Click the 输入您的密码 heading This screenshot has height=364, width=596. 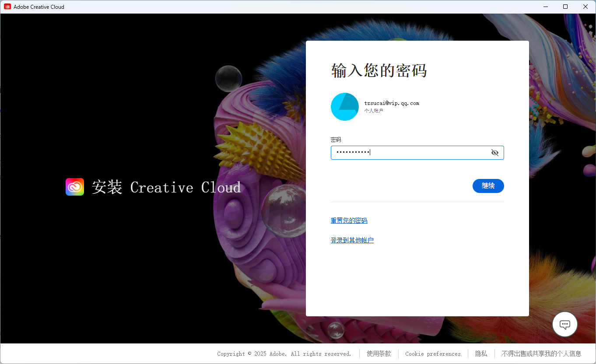(379, 70)
